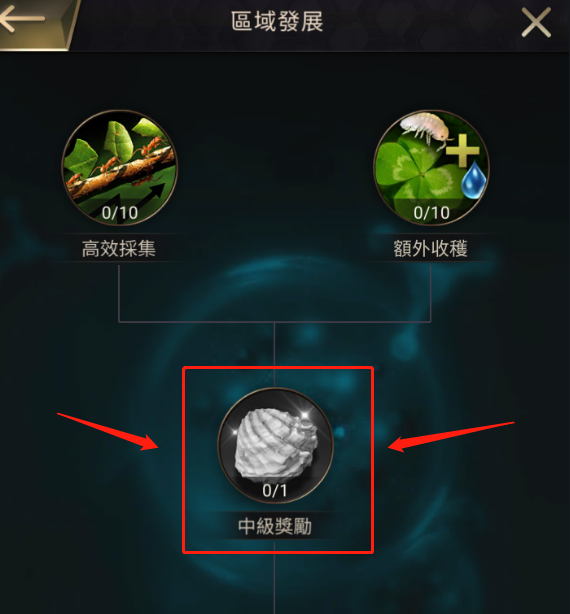Click the red arrow left of 中級獎勵
The height and width of the screenshot is (614, 570).
point(108,432)
